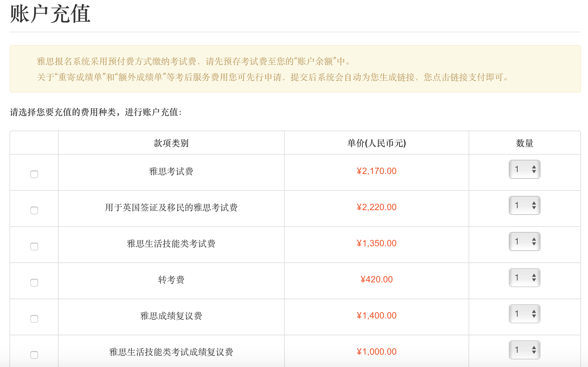Select the 用于英国签证及移民的雅思考试费 checkbox
The width and height of the screenshot is (588, 367).
(x=34, y=210)
